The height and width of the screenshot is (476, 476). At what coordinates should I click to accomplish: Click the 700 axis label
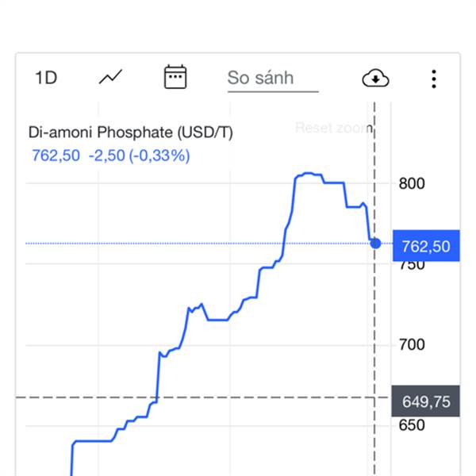[412, 345]
